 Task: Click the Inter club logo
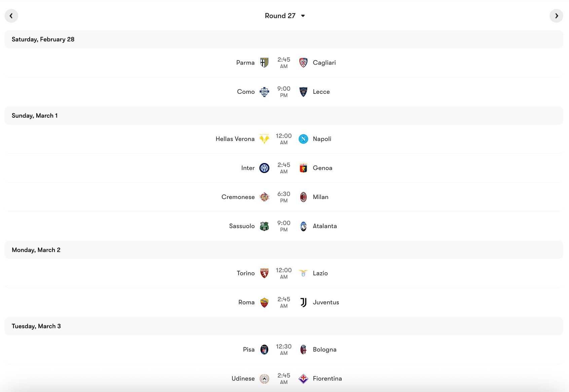(x=264, y=168)
